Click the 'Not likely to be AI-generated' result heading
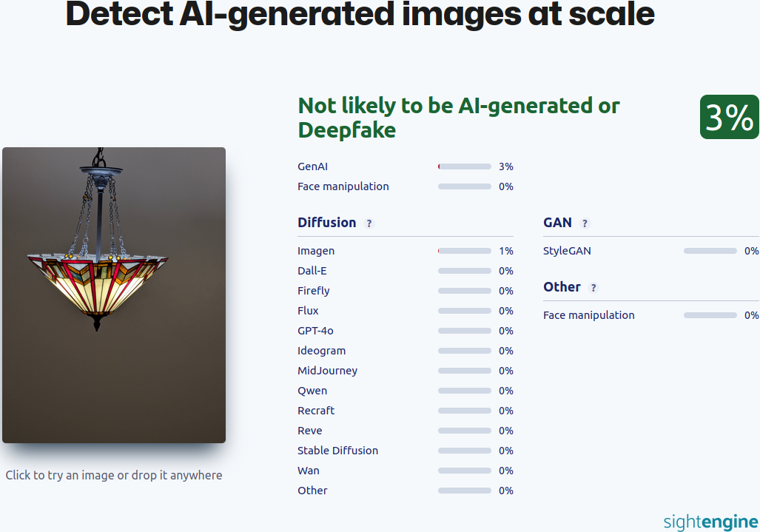The height and width of the screenshot is (532, 760). point(459,118)
